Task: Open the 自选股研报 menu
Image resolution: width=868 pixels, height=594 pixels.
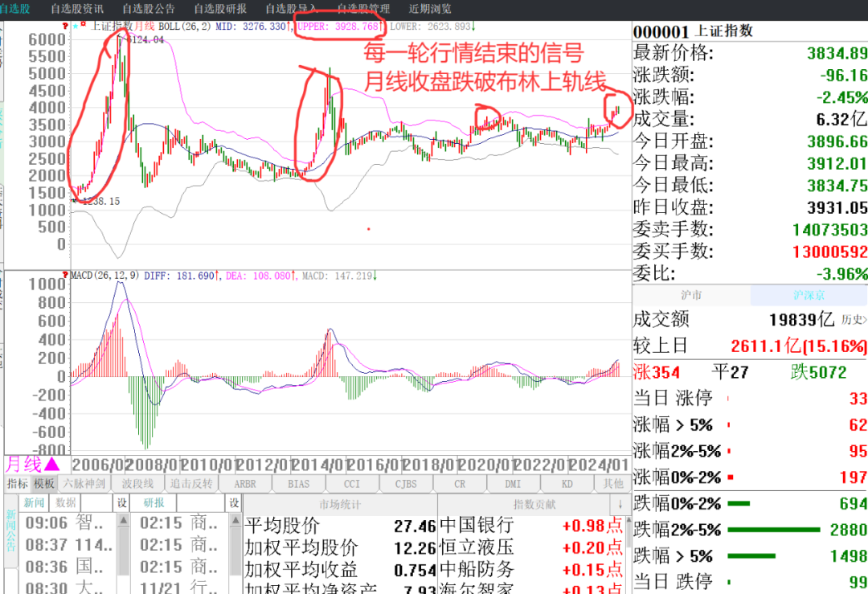Action: click(220, 8)
